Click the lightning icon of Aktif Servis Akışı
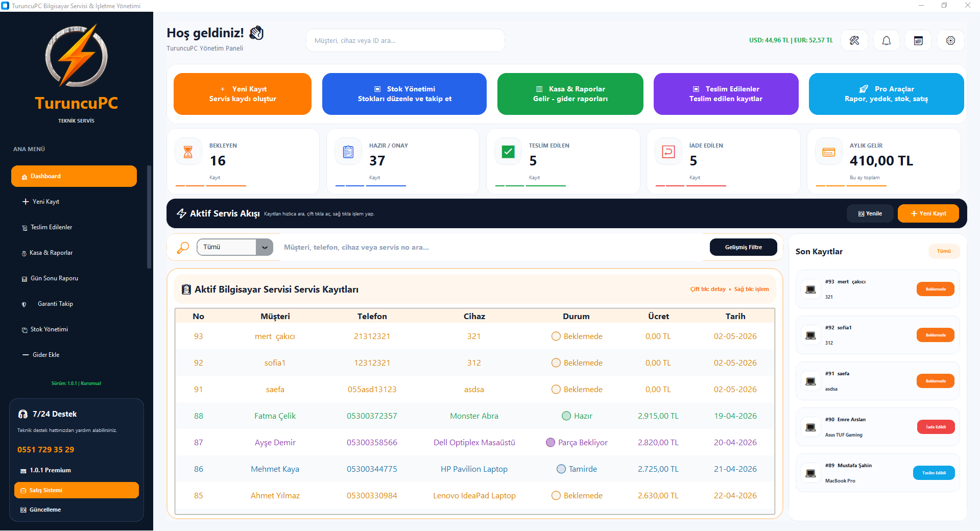Screen dimensions: 980x531 pyautogui.click(x=181, y=213)
